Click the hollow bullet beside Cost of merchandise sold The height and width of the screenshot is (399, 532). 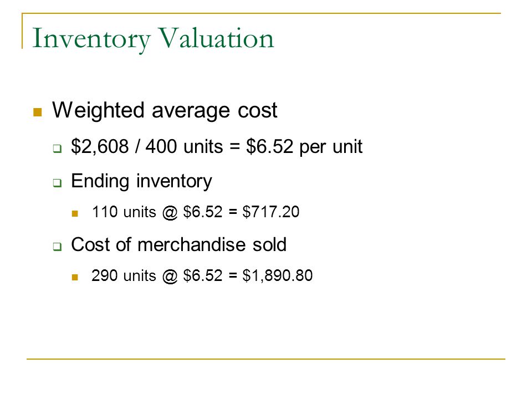(x=57, y=247)
